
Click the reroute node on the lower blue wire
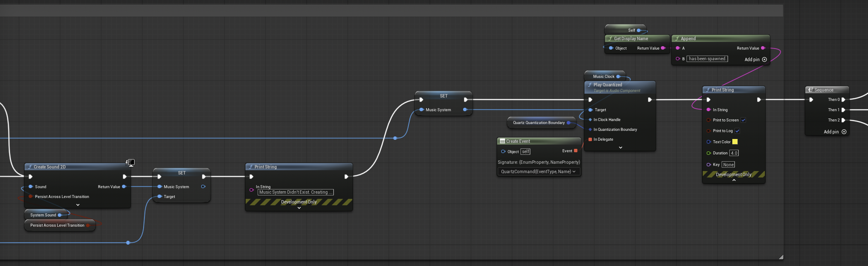pyautogui.click(x=128, y=243)
